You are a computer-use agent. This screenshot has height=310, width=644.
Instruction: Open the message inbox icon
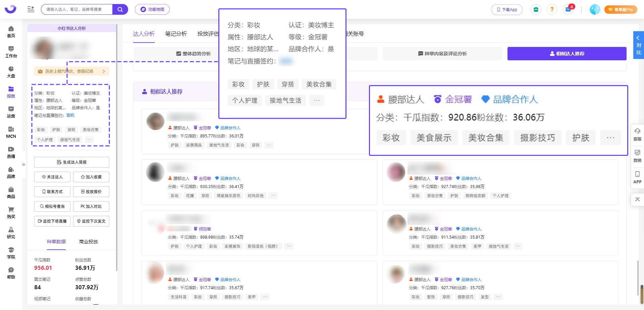tap(568, 9)
